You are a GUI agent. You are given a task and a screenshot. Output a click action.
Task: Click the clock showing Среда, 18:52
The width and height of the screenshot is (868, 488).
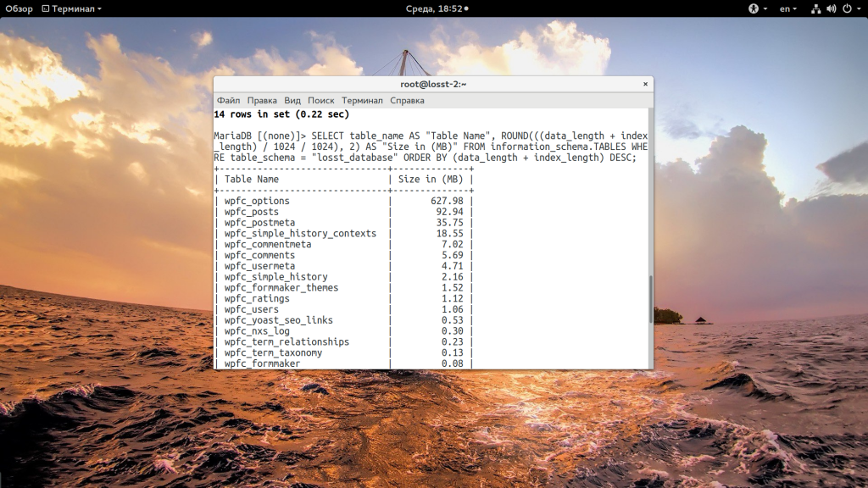point(432,8)
